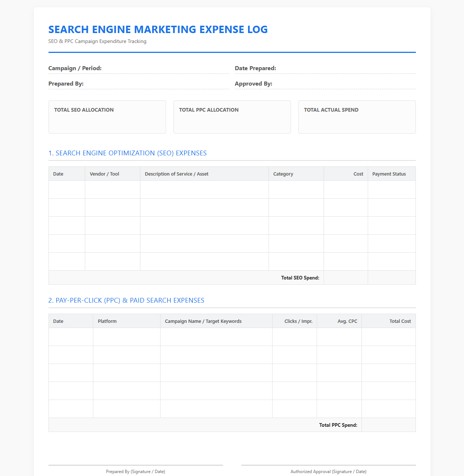Click the Approved By field label
The image size is (464, 476).
(x=253, y=84)
